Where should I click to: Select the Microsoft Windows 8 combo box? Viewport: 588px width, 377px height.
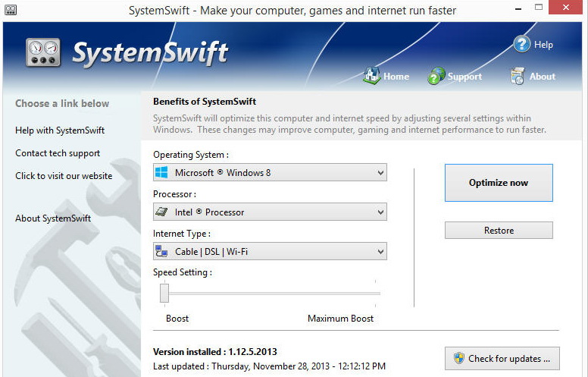[x=270, y=172]
